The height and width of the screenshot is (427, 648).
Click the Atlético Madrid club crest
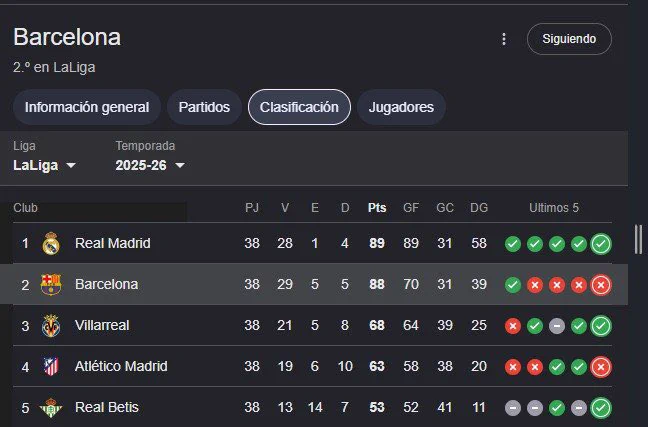pos(51,366)
